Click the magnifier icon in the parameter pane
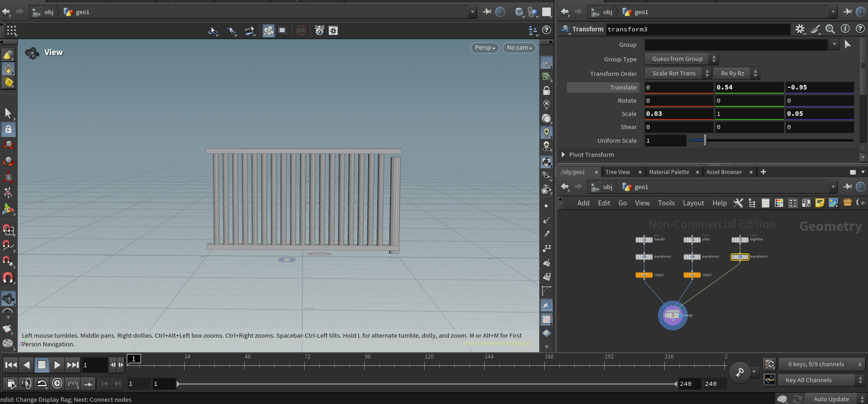The height and width of the screenshot is (404, 868). (830, 29)
